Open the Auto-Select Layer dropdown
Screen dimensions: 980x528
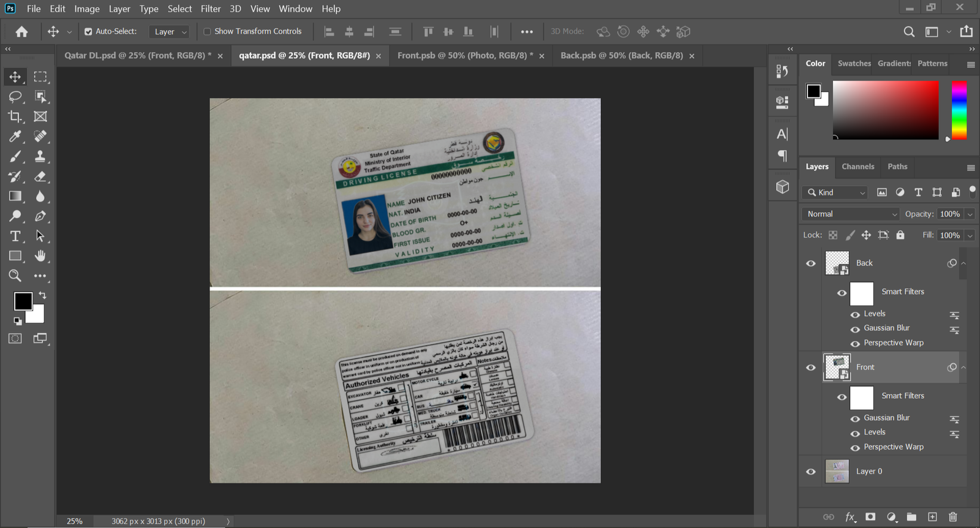click(168, 32)
